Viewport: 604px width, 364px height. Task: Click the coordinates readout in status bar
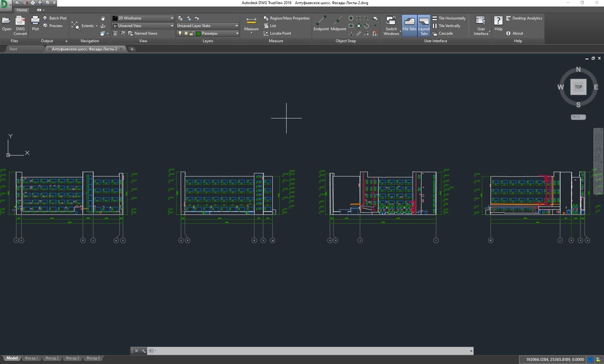[x=555, y=359]
